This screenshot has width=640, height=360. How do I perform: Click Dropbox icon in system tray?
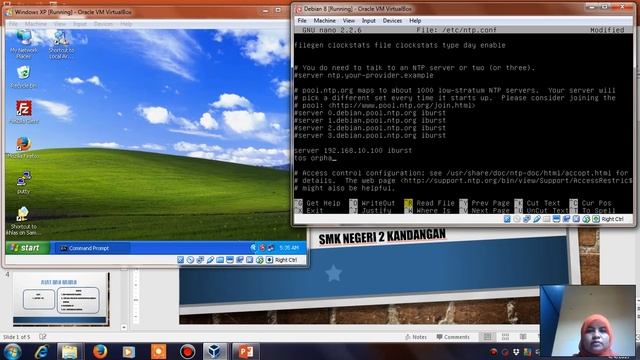(x=516, y=352)
